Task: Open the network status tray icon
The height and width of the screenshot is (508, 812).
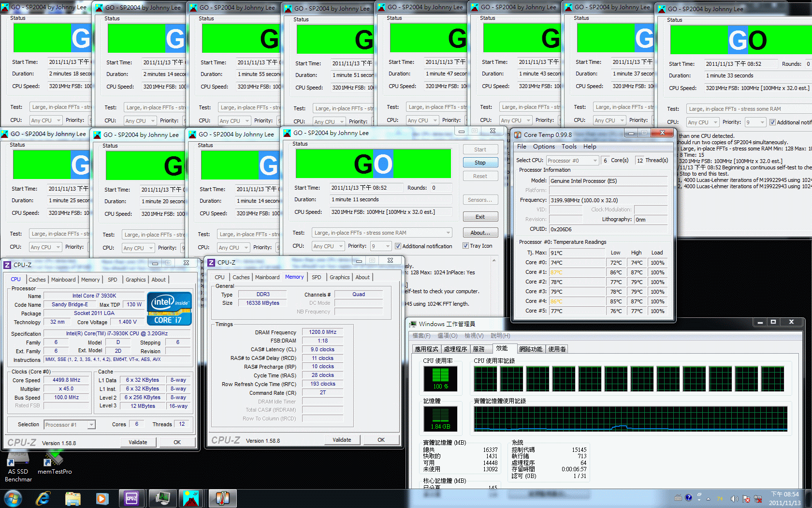Action: coord(758,499)
